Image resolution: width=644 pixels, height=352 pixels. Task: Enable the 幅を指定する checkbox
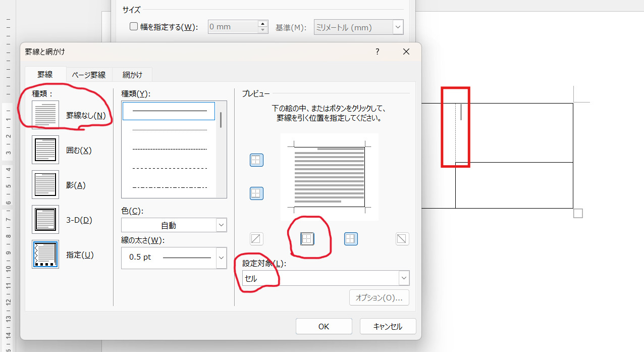click(x=134, y=27)
